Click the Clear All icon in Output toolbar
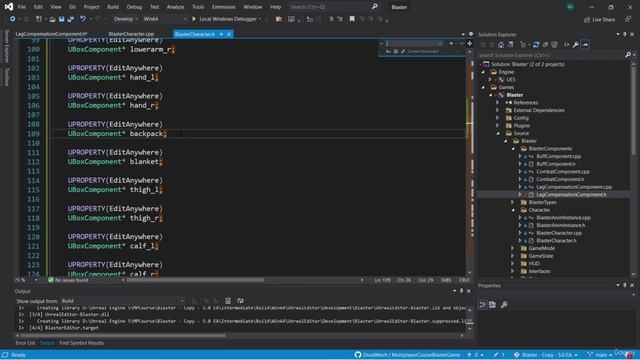This screenshot has width=640, height=360. [x=228, y=301]
